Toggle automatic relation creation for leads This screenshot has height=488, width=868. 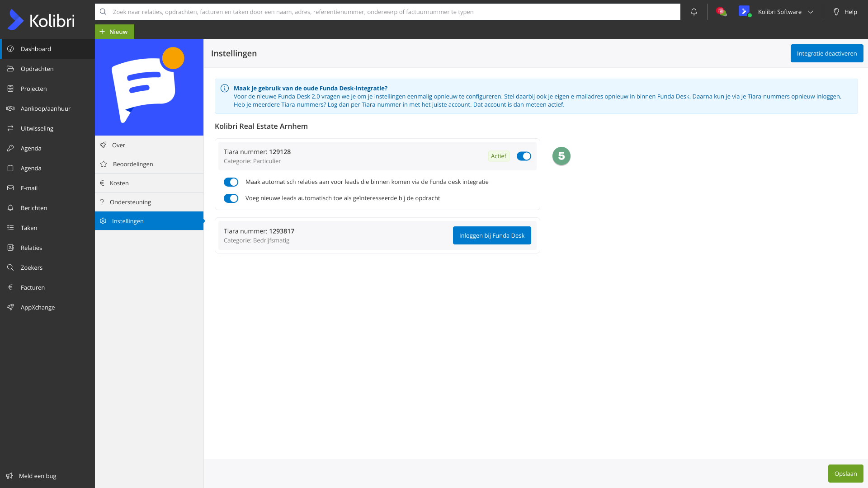(x=231, y=182)
